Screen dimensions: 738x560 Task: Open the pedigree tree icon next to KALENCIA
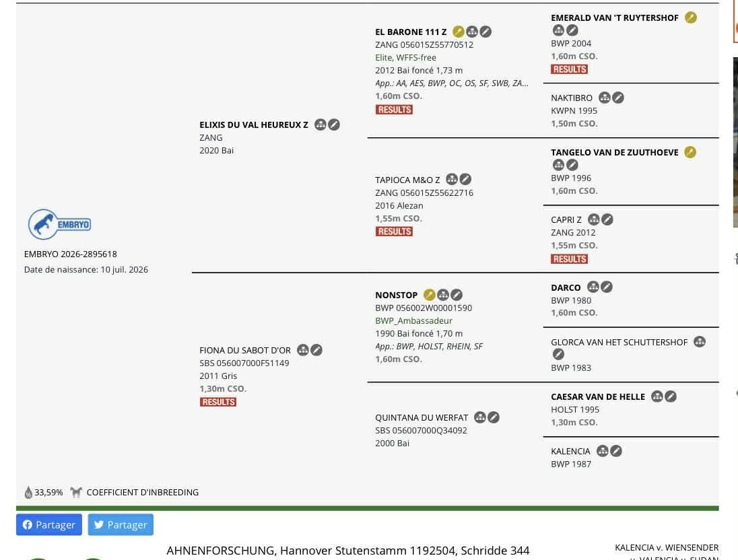pyautogui.click(x=603, y=451)
